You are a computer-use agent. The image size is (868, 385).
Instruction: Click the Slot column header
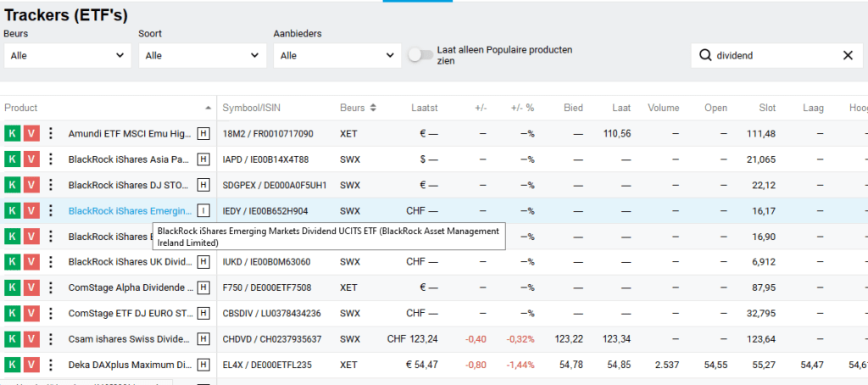tap(767, 108)
